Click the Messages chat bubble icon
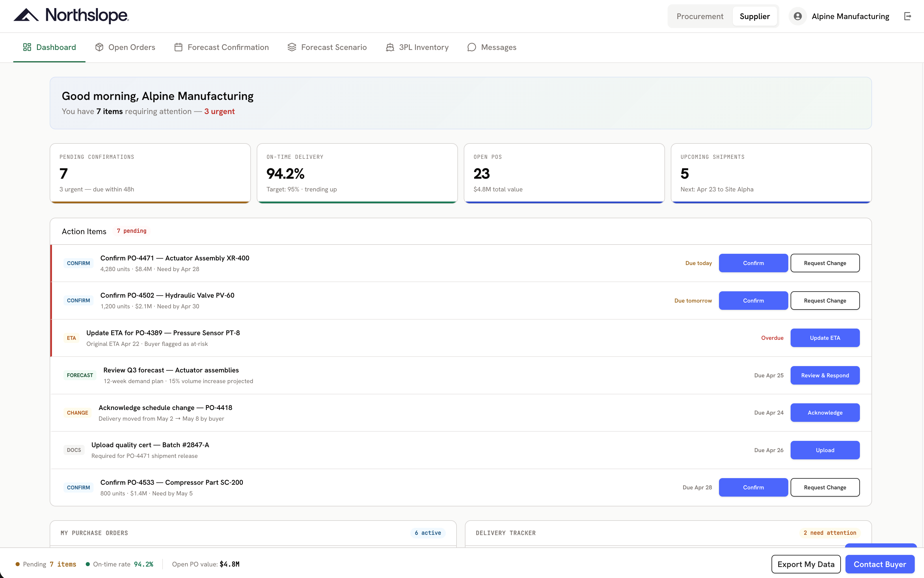The image size is (924, 578). point(472,47)
